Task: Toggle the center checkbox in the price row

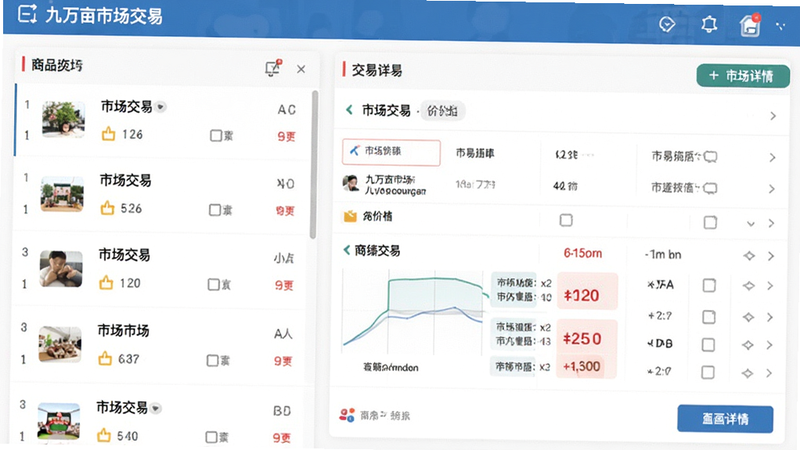Action: (566, 220)
